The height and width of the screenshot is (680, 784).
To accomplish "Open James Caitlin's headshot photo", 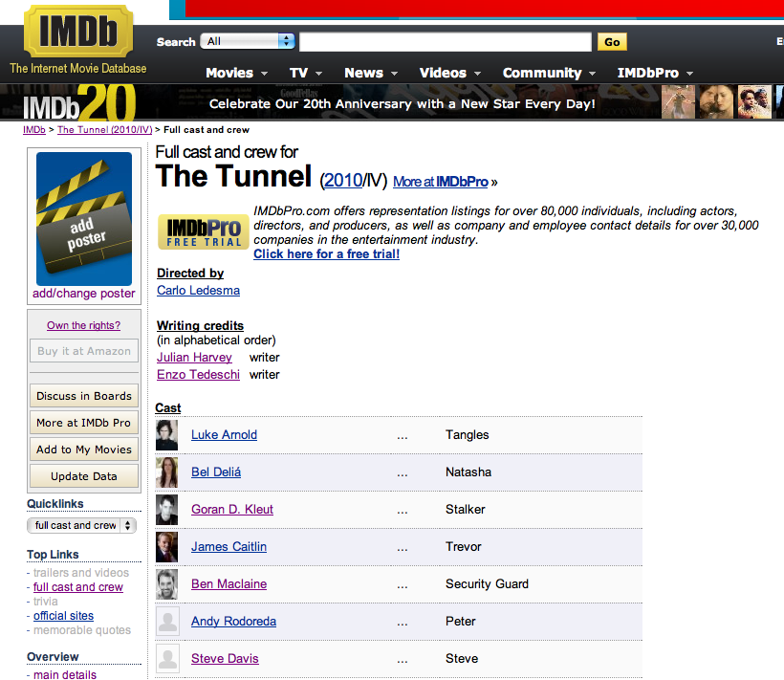I will point(166,547).
